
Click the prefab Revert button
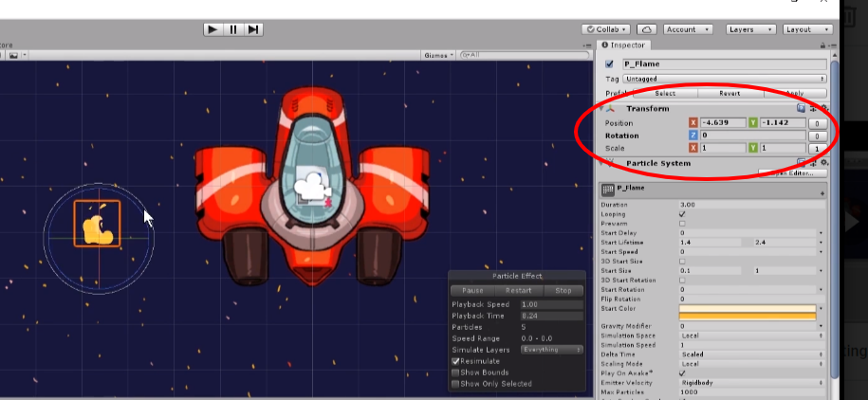(x=729, y=93)
